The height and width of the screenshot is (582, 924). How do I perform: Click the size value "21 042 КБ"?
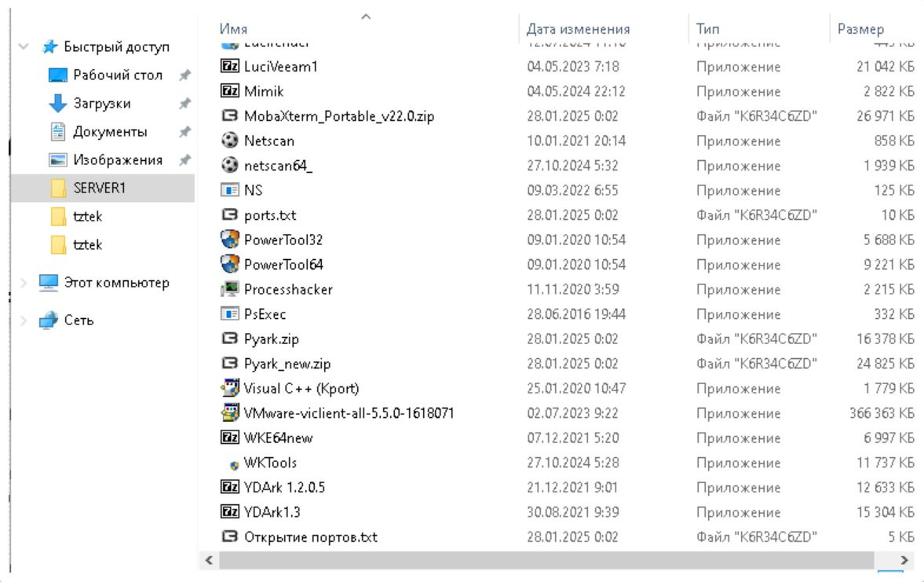(x=885, y=67)
